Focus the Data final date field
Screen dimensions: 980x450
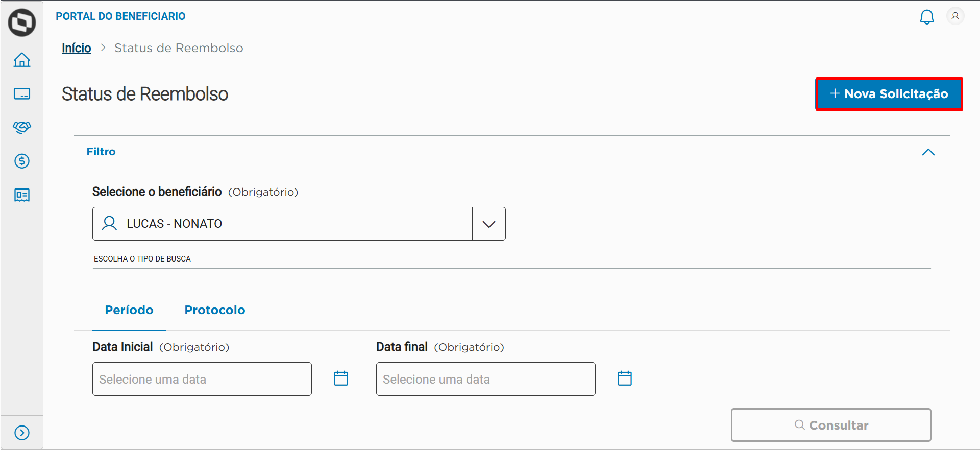pos(485,379)
